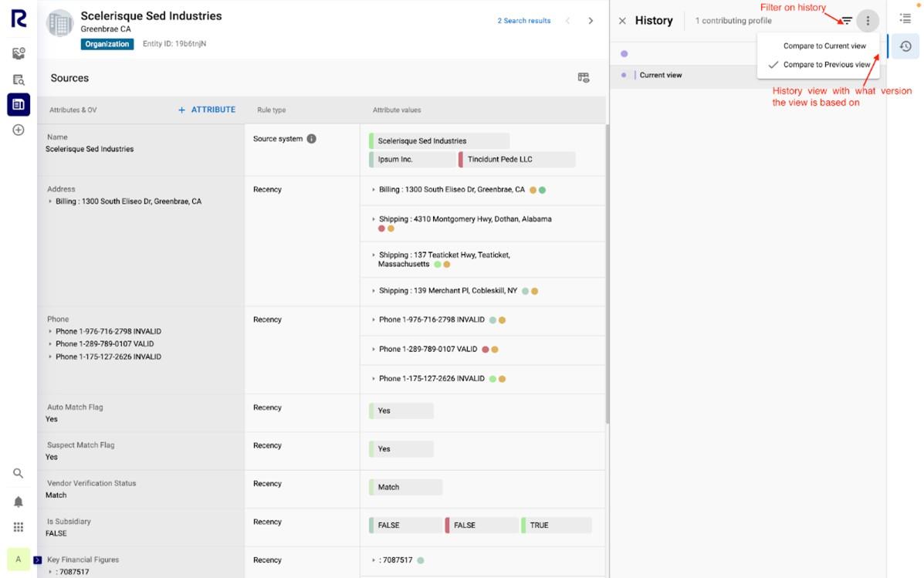Open the Sources table settings icon
This screenshot has height=578, width=924.
tap(584, 77)
